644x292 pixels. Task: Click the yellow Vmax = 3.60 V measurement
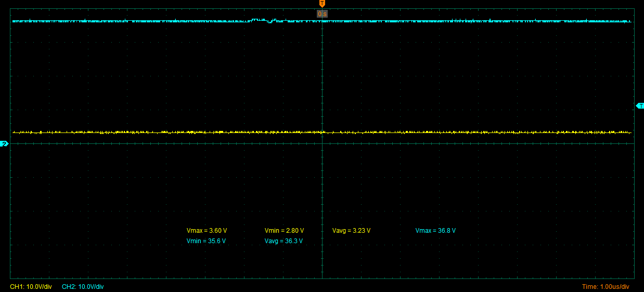click(207, 231)
